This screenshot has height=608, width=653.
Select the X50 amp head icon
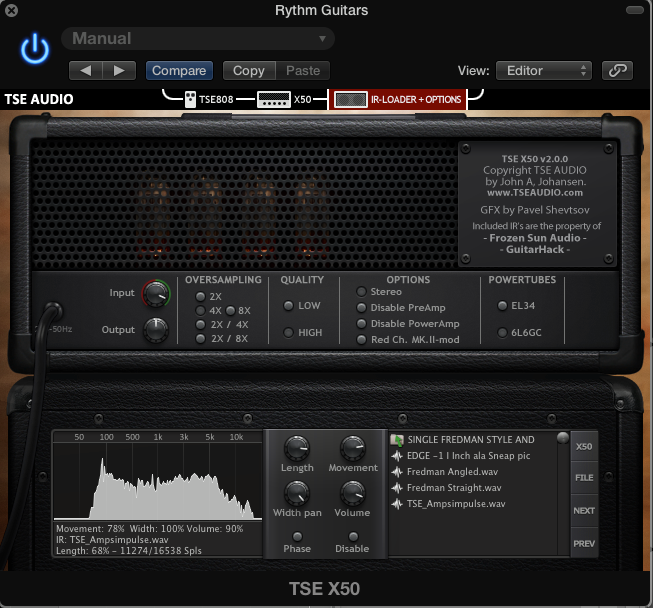pos(274,100)
